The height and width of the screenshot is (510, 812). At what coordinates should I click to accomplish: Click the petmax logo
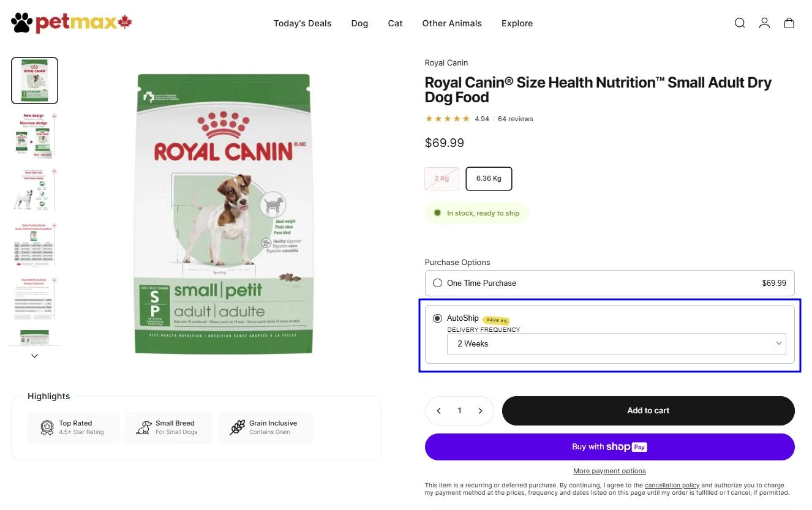pyautogui.click(x=71, y=22)
